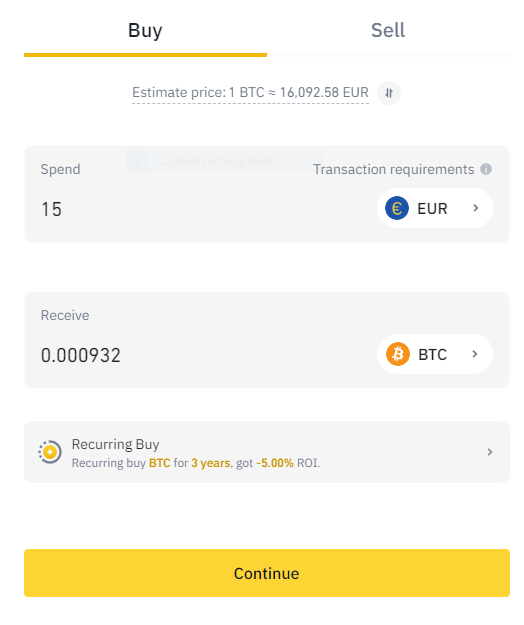Switch to the Buy tab

coord(145,31)
